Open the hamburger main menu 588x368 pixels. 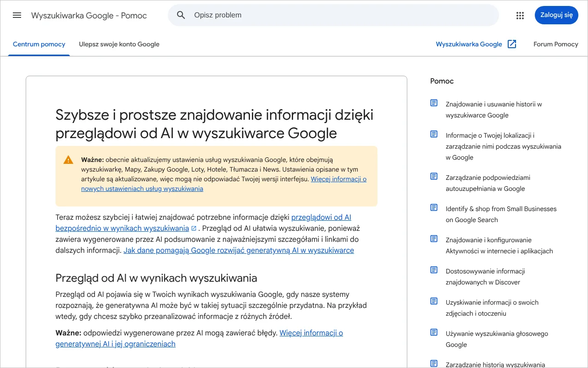click(17, 15)
